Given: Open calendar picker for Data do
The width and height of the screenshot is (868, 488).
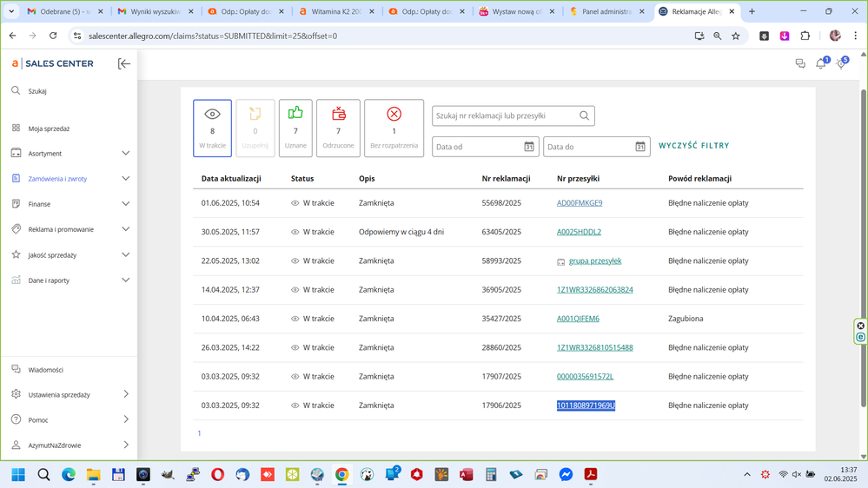Looking at the screenshot, I should coord(640,147).
